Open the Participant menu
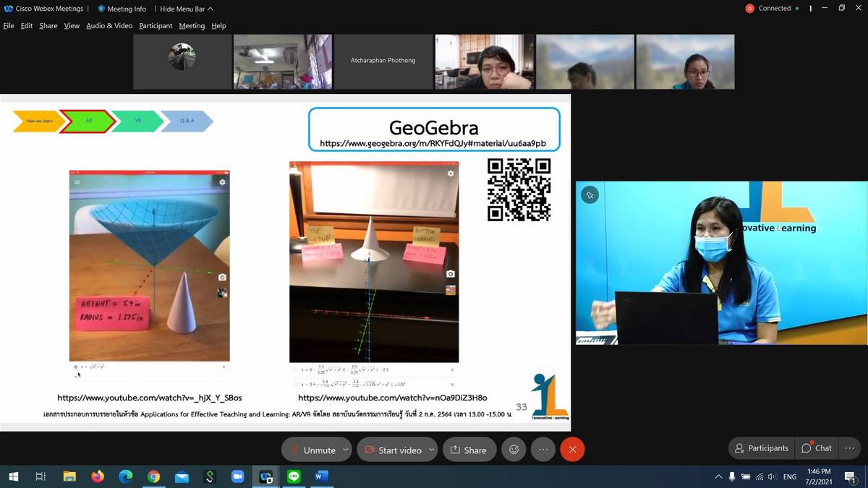 pyautogui.click(x=156, y=25)
